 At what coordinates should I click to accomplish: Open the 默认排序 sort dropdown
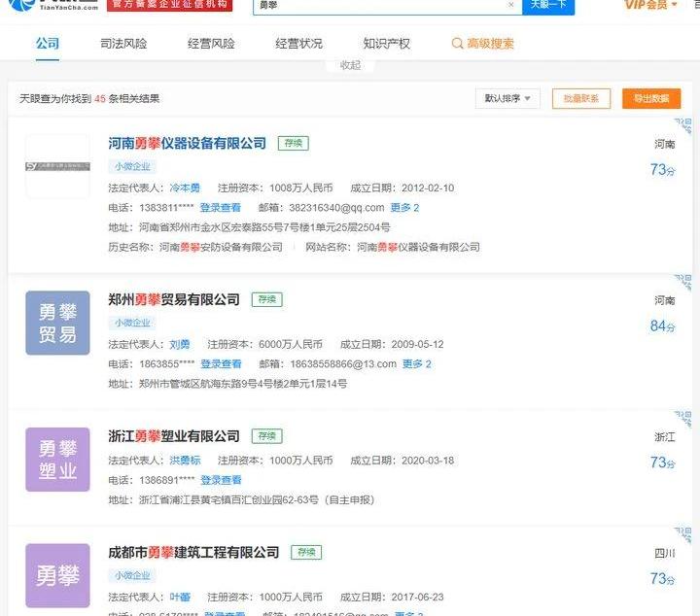pyautogui.click(x=507, y=98)
